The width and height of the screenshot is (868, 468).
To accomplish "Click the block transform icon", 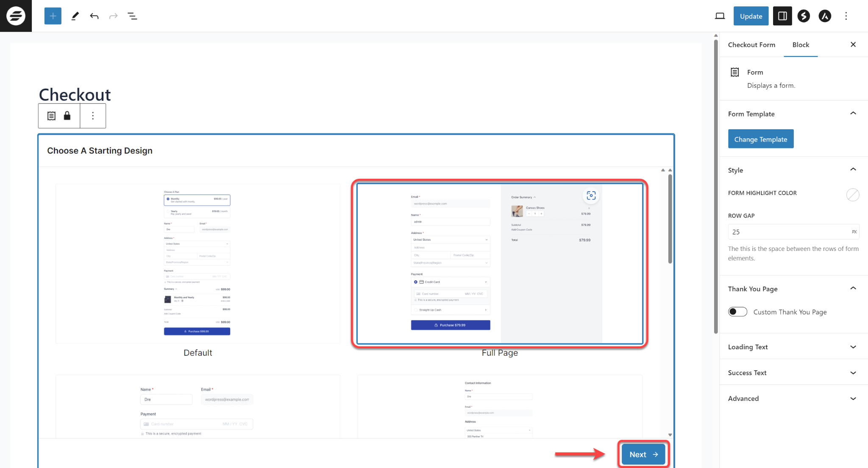I will [x=51, y=116].
